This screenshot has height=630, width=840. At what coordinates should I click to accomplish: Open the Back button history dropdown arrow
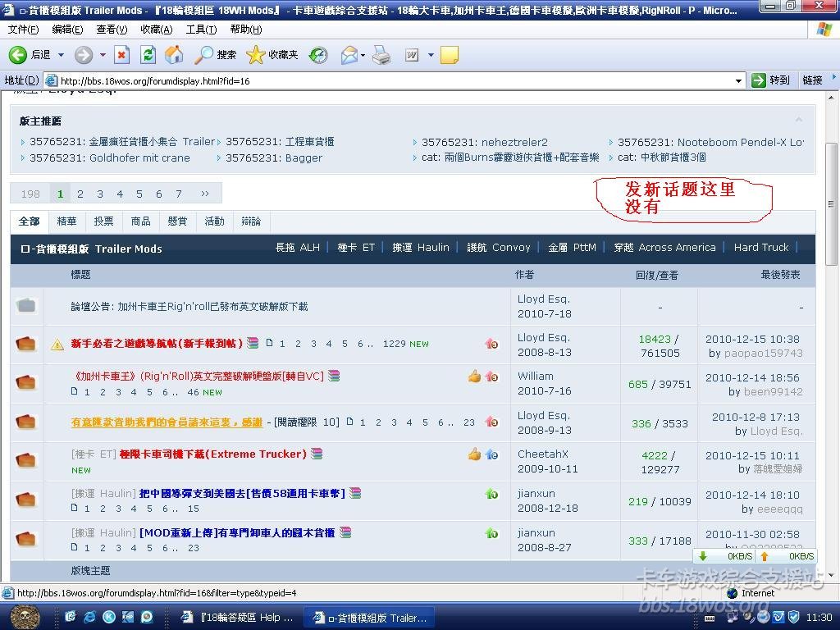point(61,55)
